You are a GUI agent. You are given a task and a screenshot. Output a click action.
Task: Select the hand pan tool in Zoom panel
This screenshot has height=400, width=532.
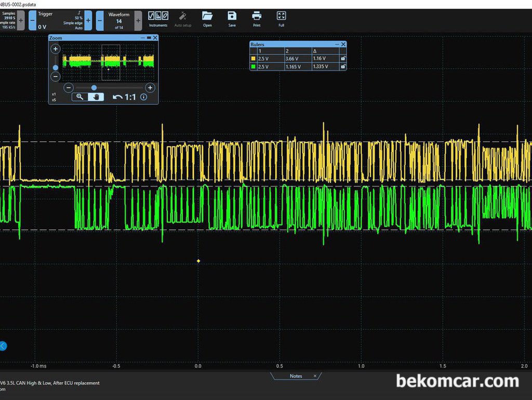coord(96,97)
